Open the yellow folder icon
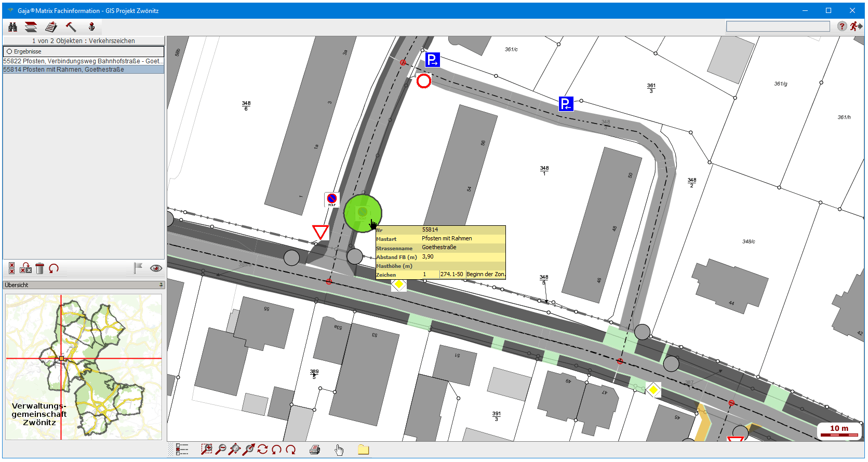 [x=363, y=450]
